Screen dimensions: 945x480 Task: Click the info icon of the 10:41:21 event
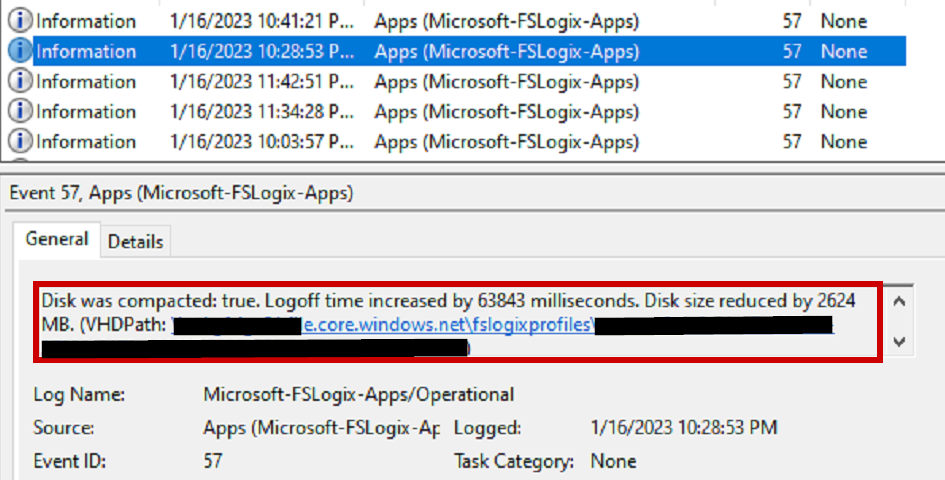[20, 21]
